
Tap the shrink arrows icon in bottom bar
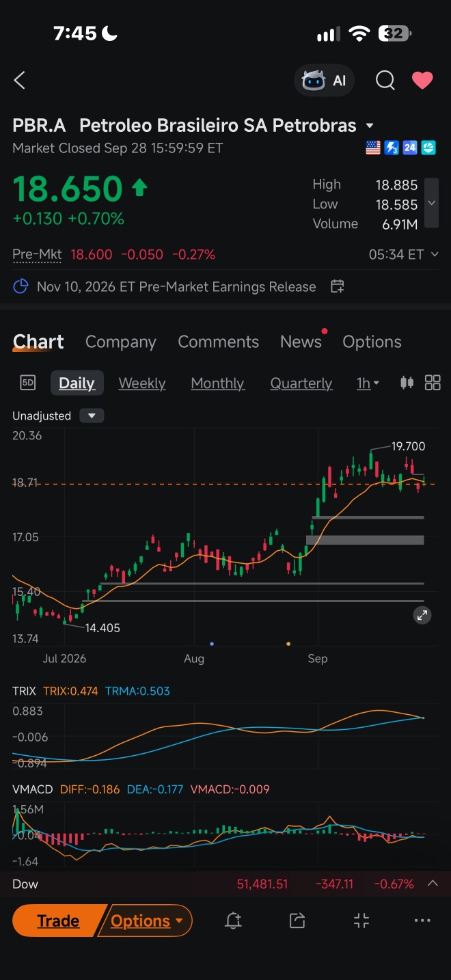(x=361, y=921)
